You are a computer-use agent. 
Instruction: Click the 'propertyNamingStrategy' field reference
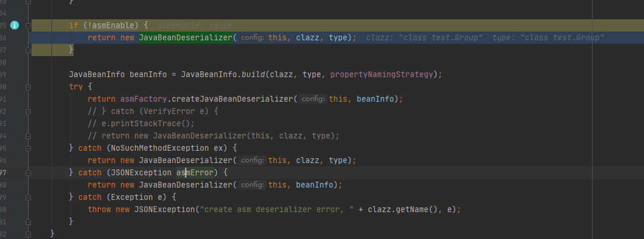coord(381,74)
